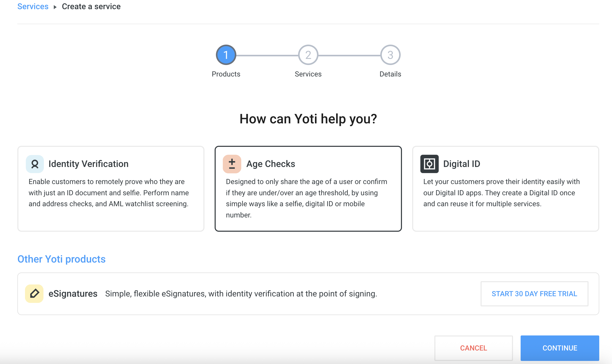Screen dimensions: 612x364
Task: Click the Digital ID square icon
Action: pos(429,164)
